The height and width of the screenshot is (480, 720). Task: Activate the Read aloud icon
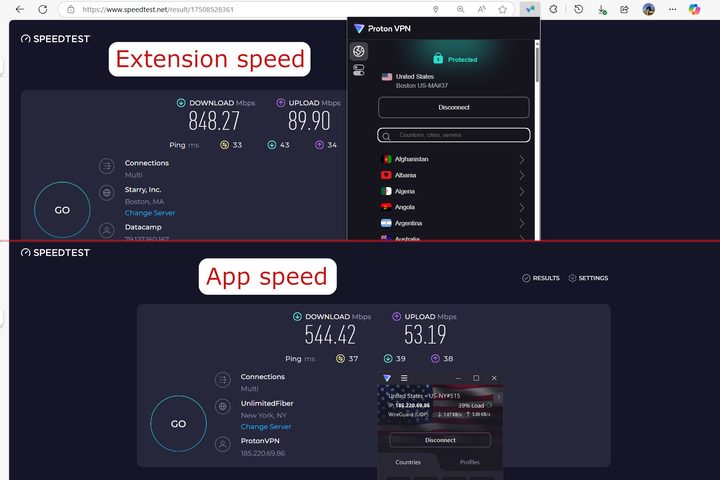point(482,9)
